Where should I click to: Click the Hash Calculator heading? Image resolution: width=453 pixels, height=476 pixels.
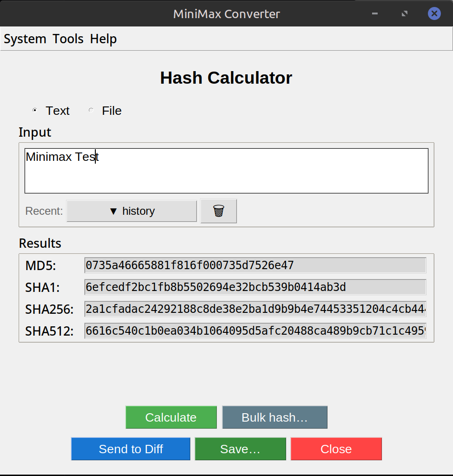[x=226, y=78]
